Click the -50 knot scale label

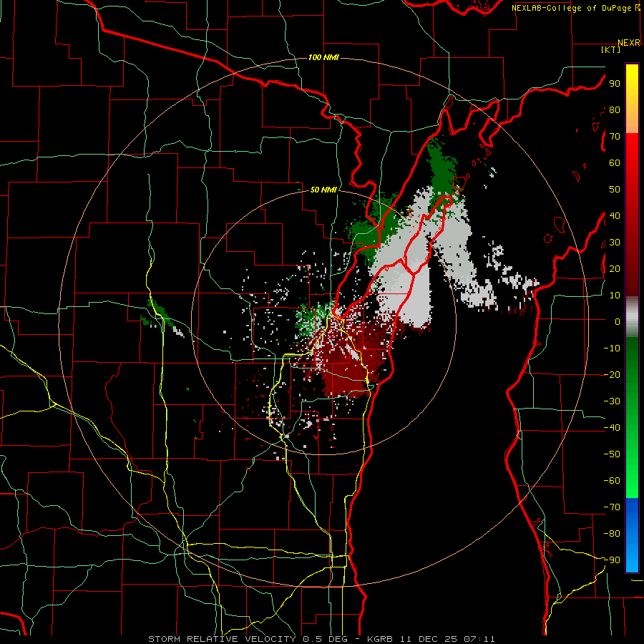coord(612,454)
